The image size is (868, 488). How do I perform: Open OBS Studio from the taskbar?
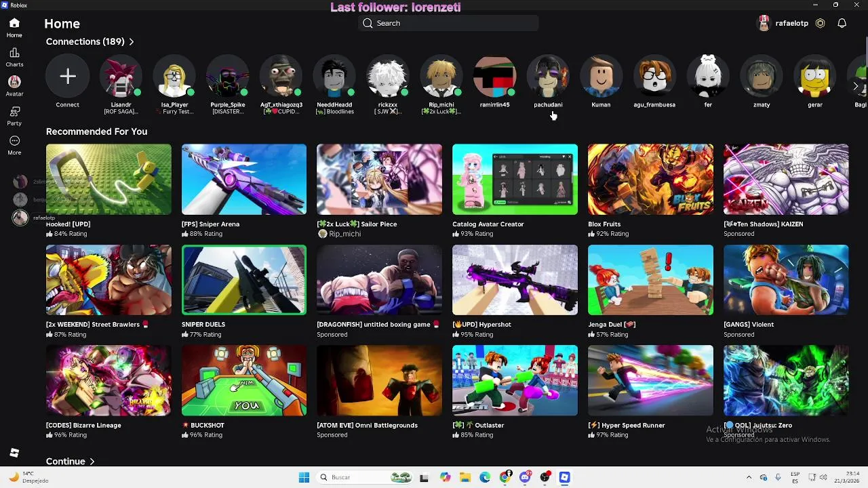(x=545, y=477)
